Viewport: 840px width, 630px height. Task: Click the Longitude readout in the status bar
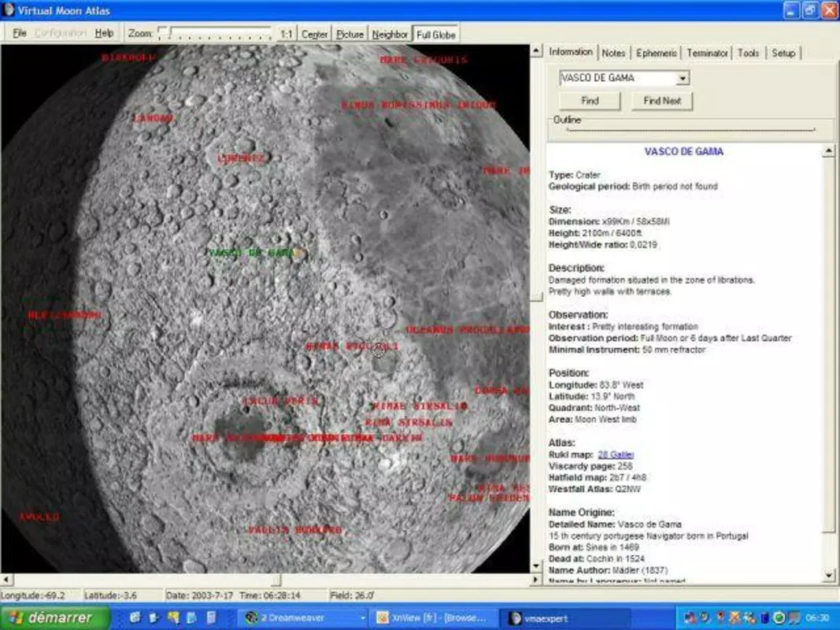click(33, 595)
